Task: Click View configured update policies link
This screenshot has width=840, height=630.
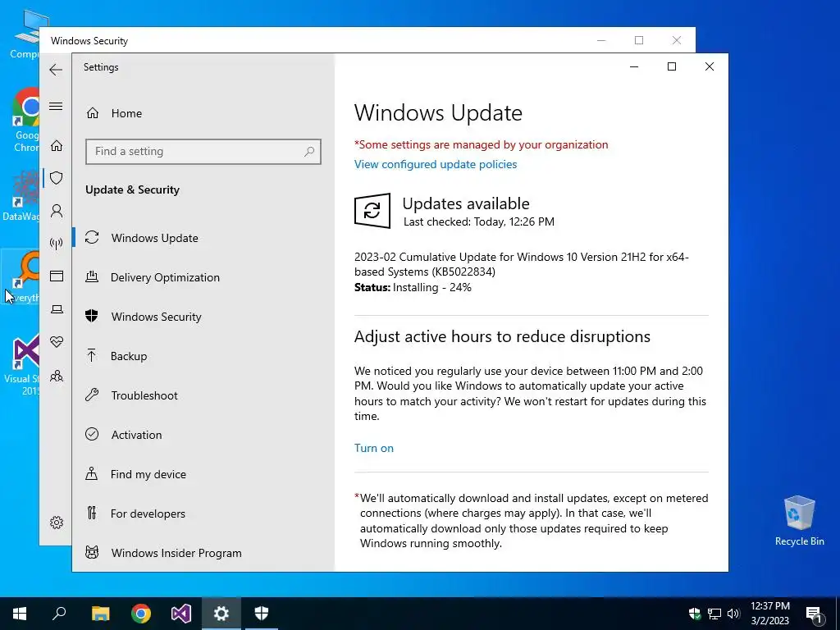Action: [x=436, y=164]
